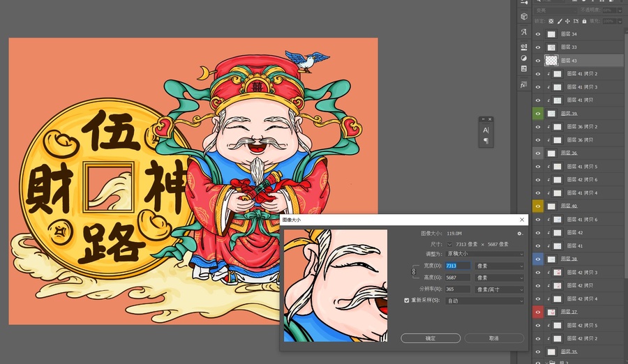Click the 高度 height input field

[458, 278]
